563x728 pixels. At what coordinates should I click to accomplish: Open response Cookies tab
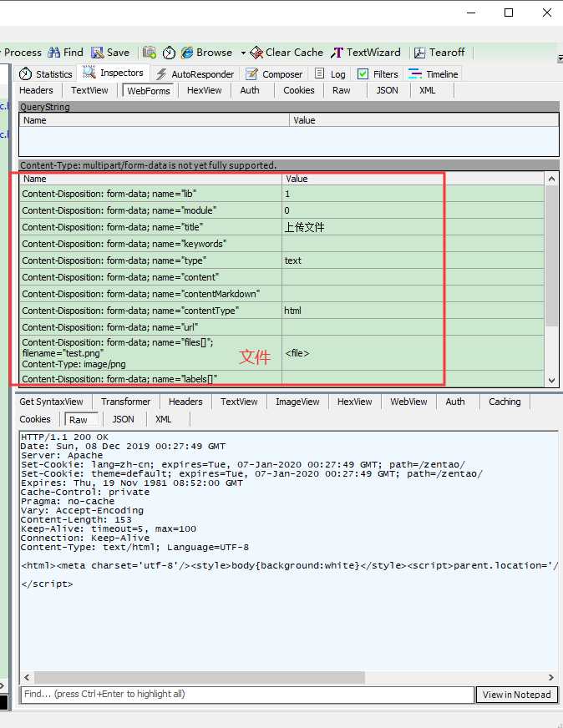[35, 419]
